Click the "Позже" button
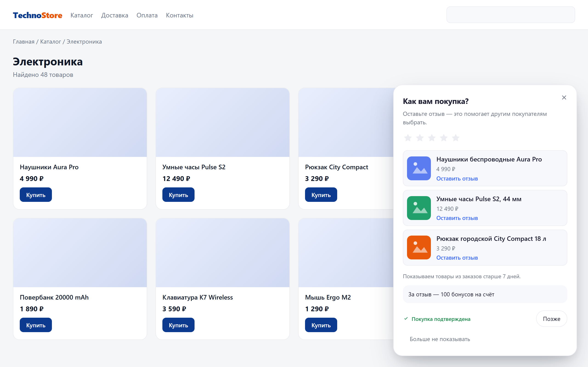 point(551,319)
